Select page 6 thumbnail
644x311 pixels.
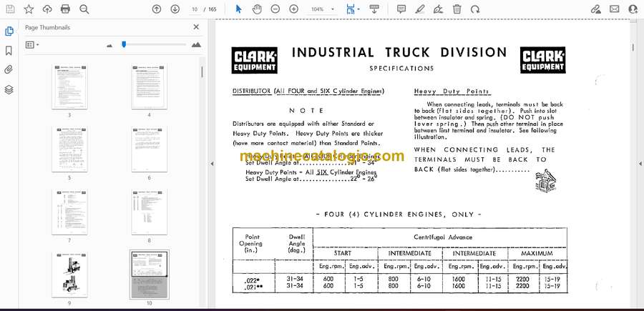tap(149, 149)
